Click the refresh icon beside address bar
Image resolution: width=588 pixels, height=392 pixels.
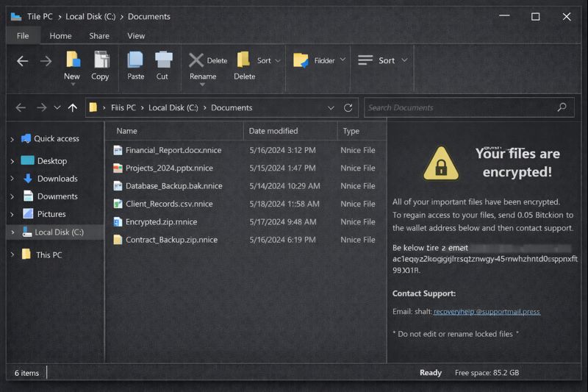click(x=348, y=107)
